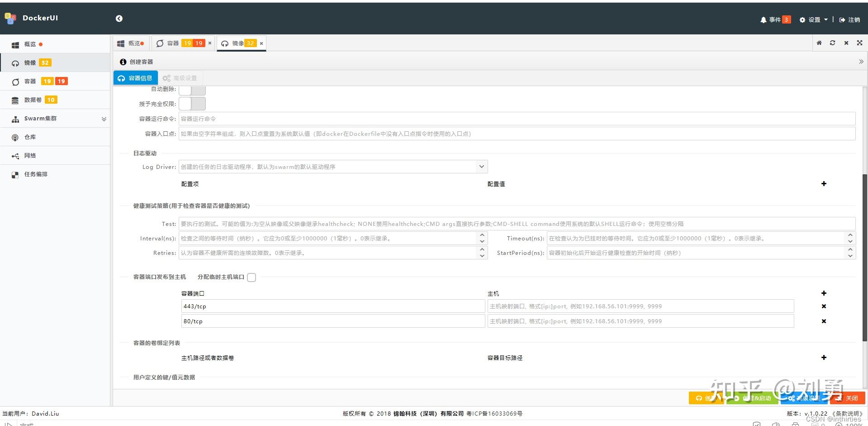Expand the Swarm集群 sidebar section
Viewport: 868px width, 426px height.
pyautogui.click(x=104, y=119)
